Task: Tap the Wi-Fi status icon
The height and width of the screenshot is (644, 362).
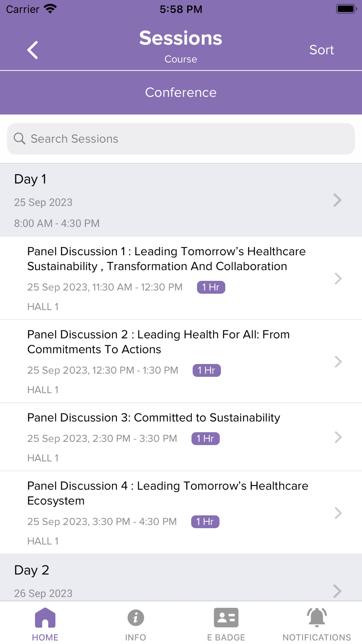Action: click(50, 9)
